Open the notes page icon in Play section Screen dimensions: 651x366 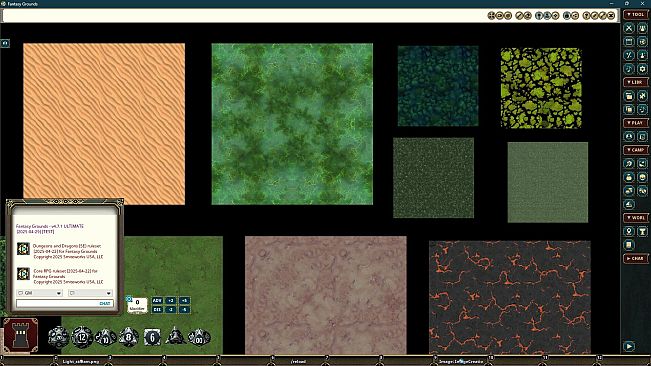[643, 137]
